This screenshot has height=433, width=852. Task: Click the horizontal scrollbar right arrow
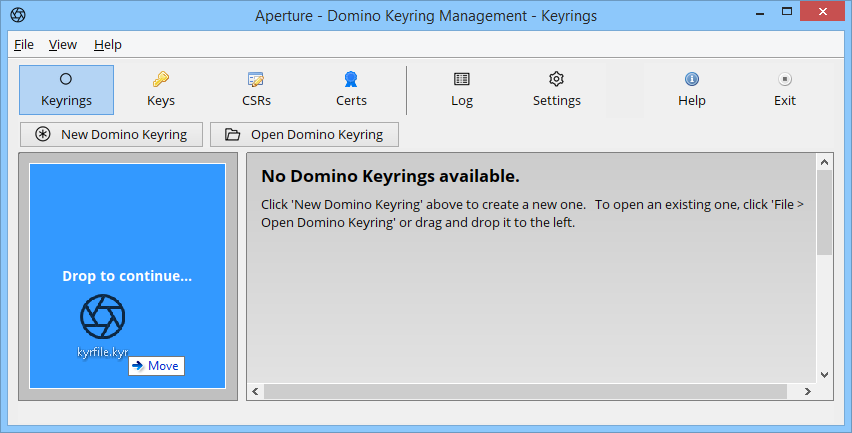pyautogui.click(x=808, y=391)
